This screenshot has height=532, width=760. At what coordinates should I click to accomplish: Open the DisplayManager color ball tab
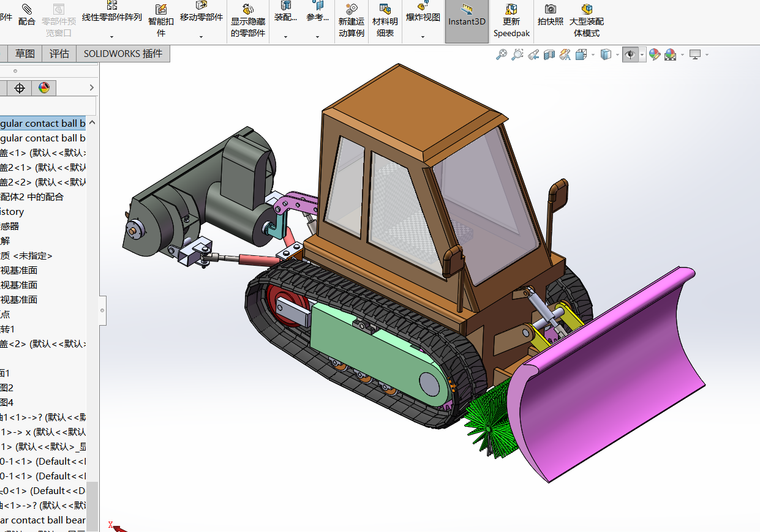click(44, 88)
